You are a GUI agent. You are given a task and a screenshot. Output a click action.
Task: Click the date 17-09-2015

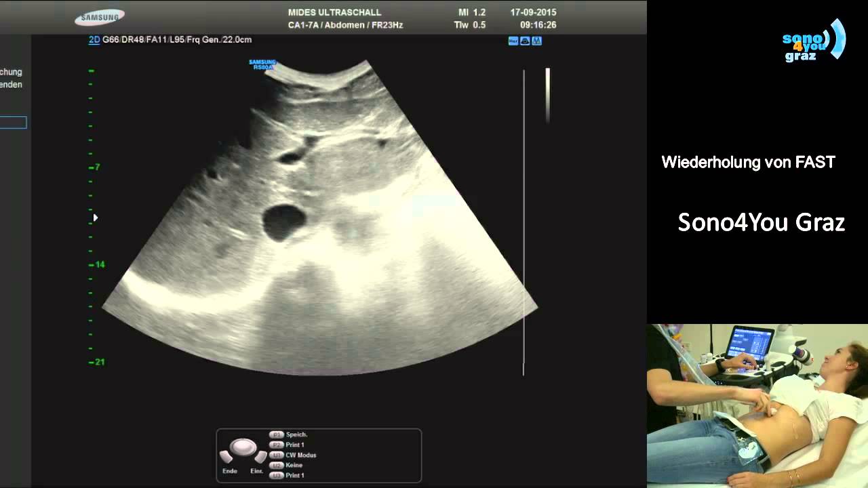[533, 13]
